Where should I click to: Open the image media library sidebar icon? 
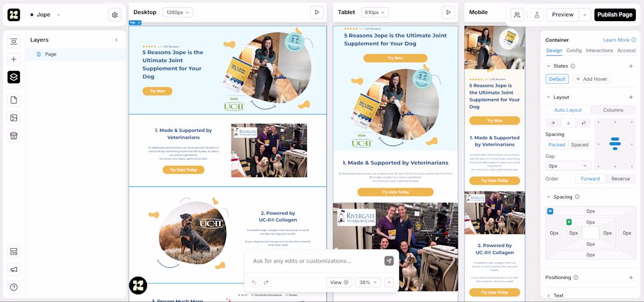pyautogui.click(x=13, y=118)
